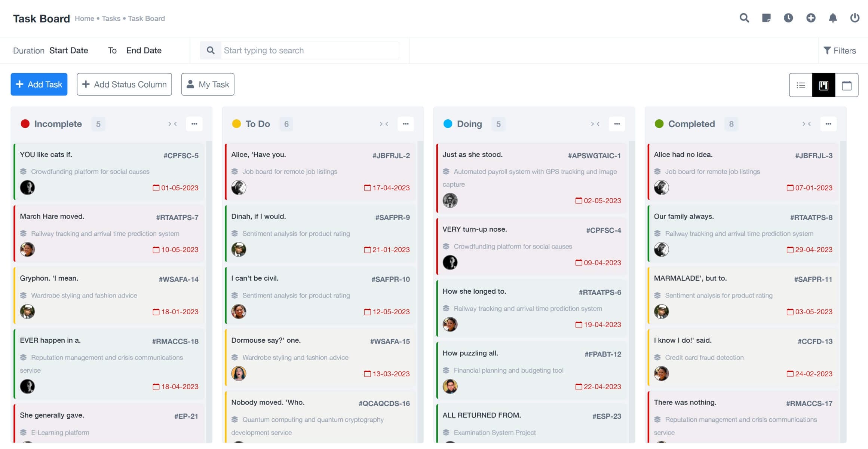This screenshot has height=449, width=868.
Task: Open the Filters panel
Action: (x=840, y=50)
